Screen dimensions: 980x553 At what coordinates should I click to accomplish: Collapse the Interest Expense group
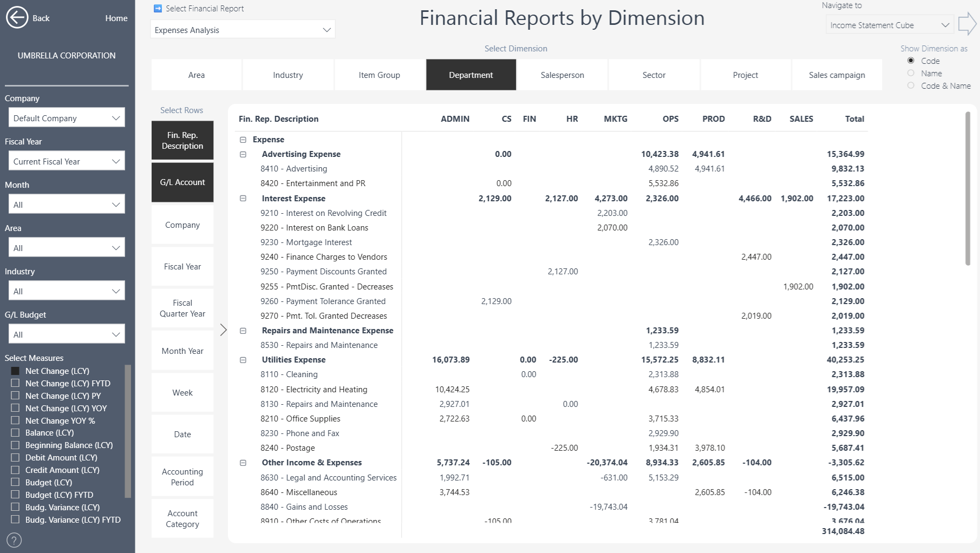(243, 199)
